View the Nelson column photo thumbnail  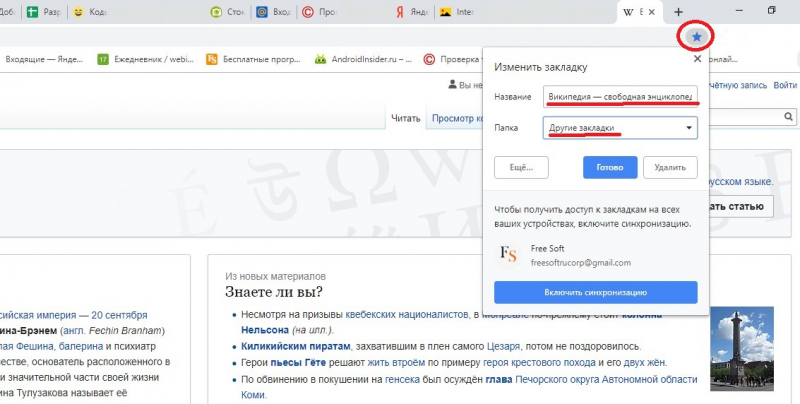pos(742,348)
